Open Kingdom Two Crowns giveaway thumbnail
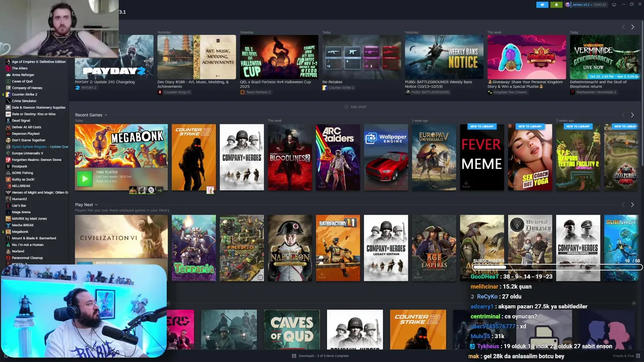The height and width of the screenshot is (362, 644). point(526,57)
